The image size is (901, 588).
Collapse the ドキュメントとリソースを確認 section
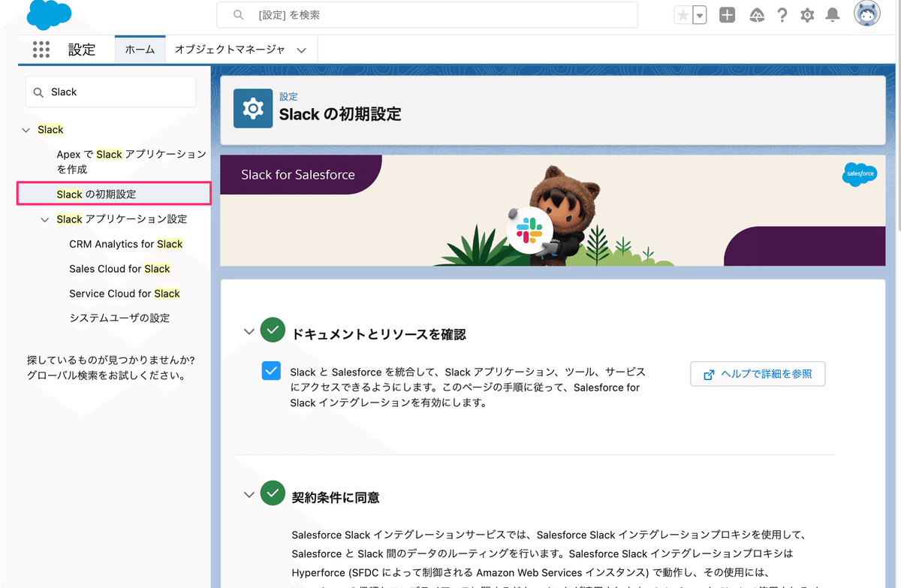[x=249, y=331]
